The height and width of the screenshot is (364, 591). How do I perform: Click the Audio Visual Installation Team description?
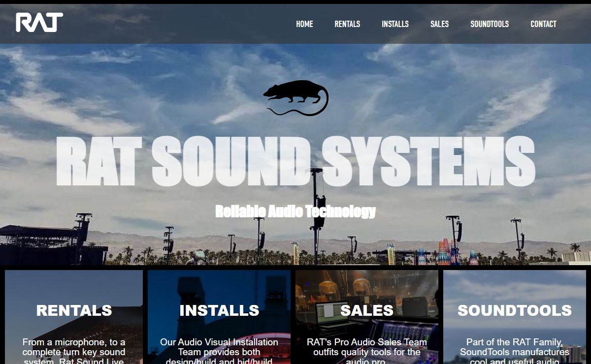(x=219, y=352)
